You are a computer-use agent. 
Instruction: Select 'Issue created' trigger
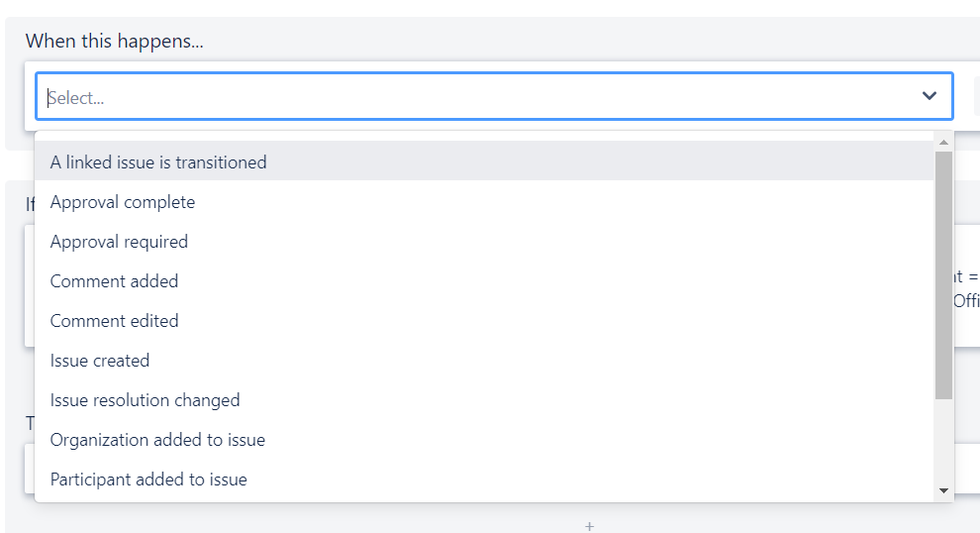click(484, 361)
